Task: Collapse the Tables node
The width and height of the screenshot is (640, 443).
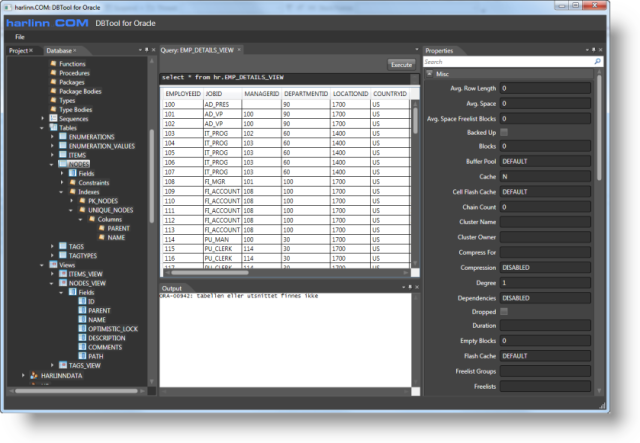Action: (42, 127)
